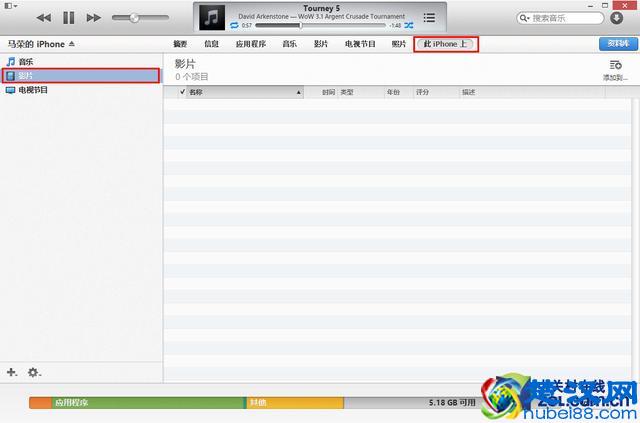Click the add playlist plus icon
The image size is (640, 423).
click(x=11, y=372)
